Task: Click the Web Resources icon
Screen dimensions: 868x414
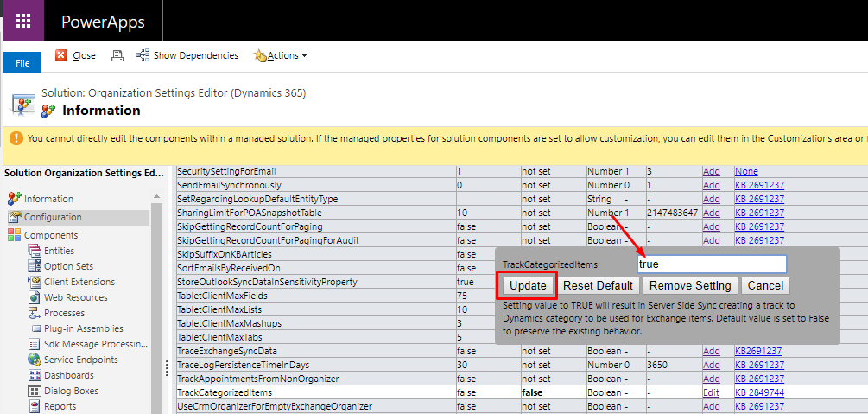Action: click(35, 297)
